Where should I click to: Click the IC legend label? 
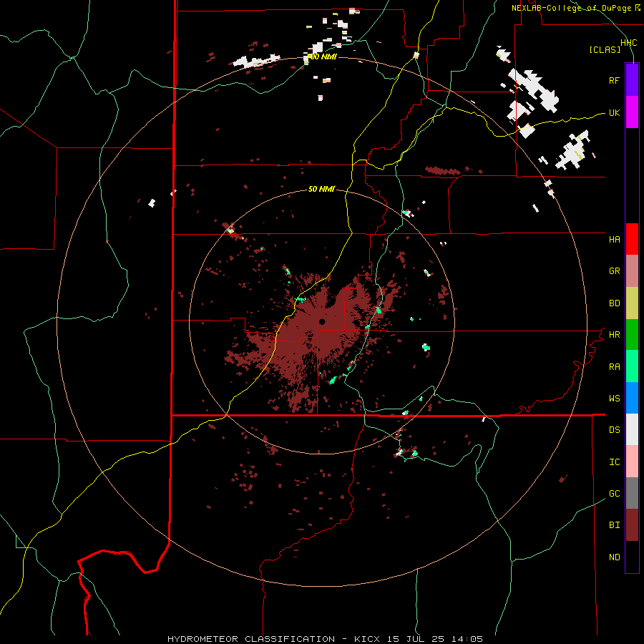coord(614,462)
